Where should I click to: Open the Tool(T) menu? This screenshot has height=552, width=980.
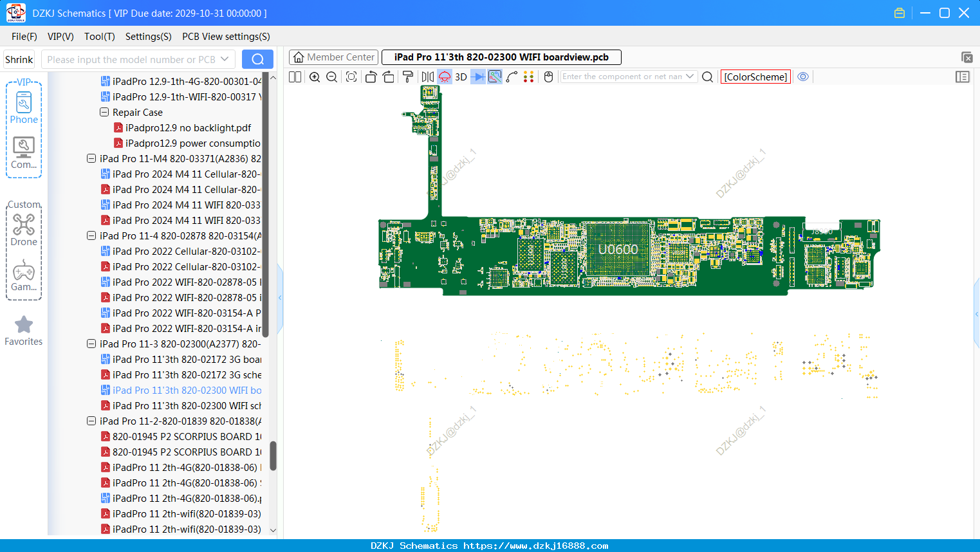click(100, 37)
